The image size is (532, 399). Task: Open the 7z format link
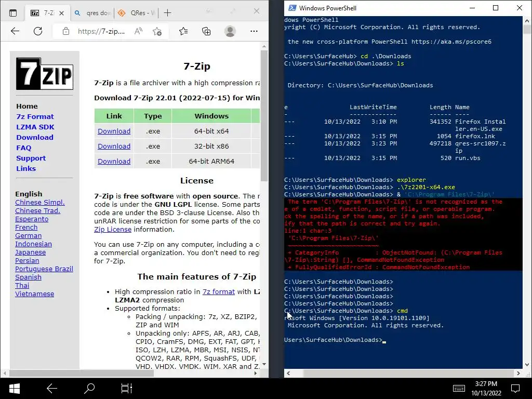pyautogui.click(x=219, y=292)
